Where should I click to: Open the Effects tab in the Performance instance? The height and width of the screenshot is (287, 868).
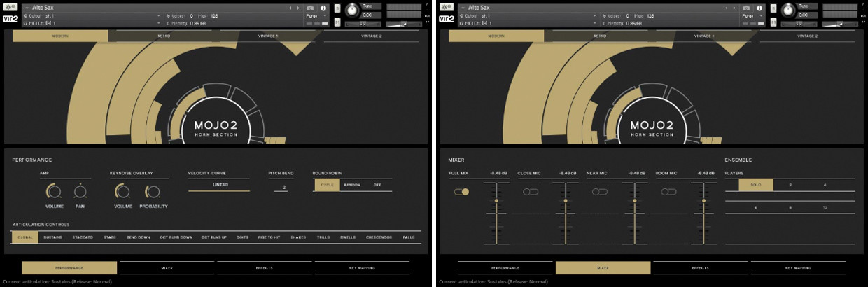[264, 267]
